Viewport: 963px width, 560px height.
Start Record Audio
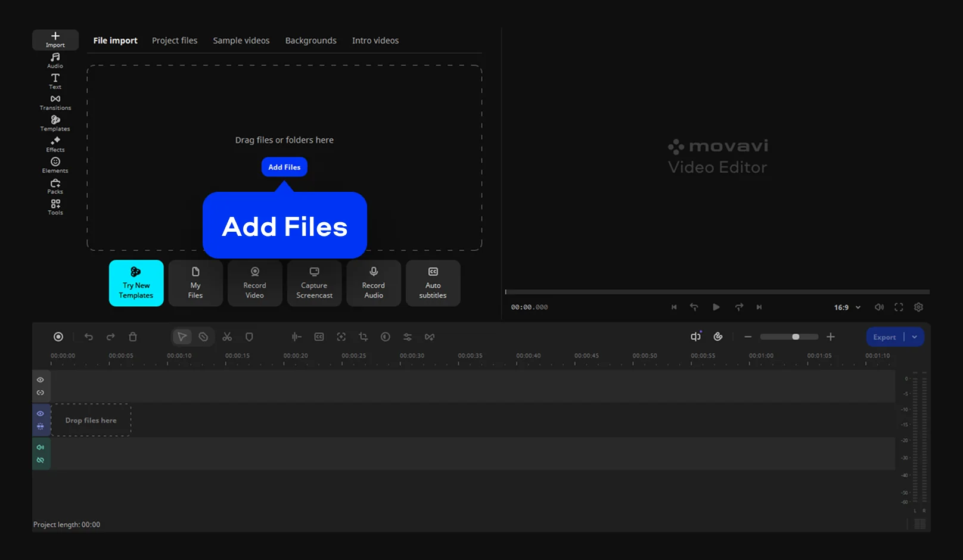[374, 283]
